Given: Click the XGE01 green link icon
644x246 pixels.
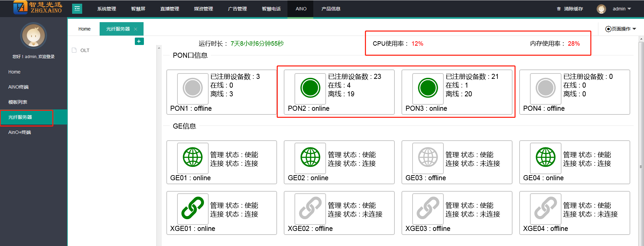Looking at the screenshot, I should (193, 208).
